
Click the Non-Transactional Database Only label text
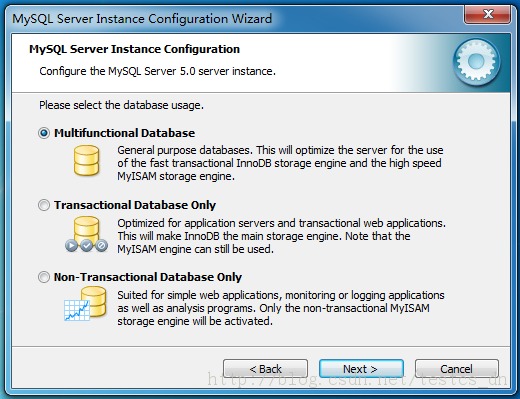148,277
